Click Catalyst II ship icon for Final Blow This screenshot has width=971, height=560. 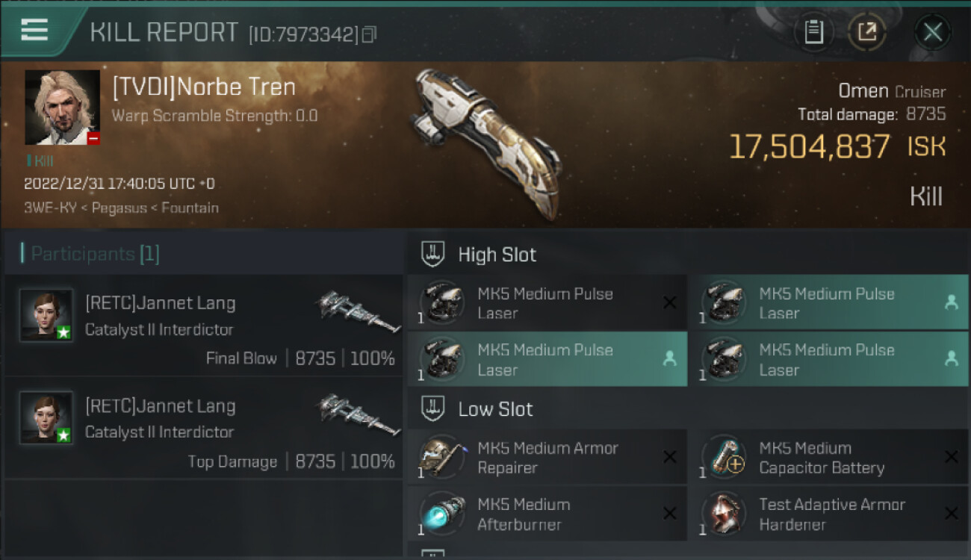point(359,311)
